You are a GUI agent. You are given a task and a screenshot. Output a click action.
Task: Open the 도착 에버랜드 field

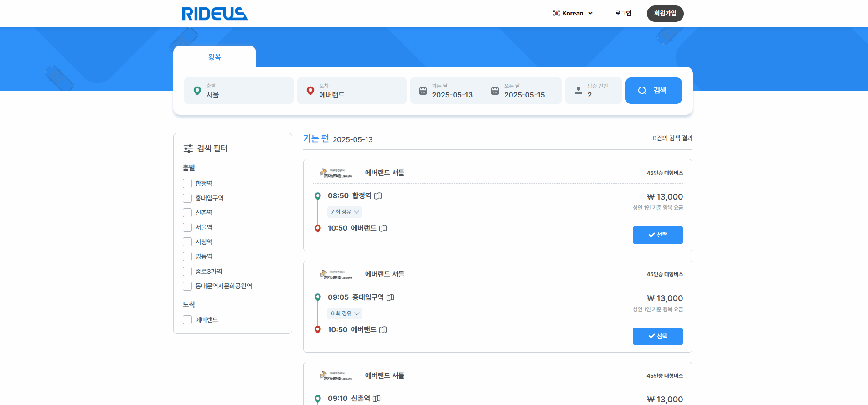(x=352, y=91)
